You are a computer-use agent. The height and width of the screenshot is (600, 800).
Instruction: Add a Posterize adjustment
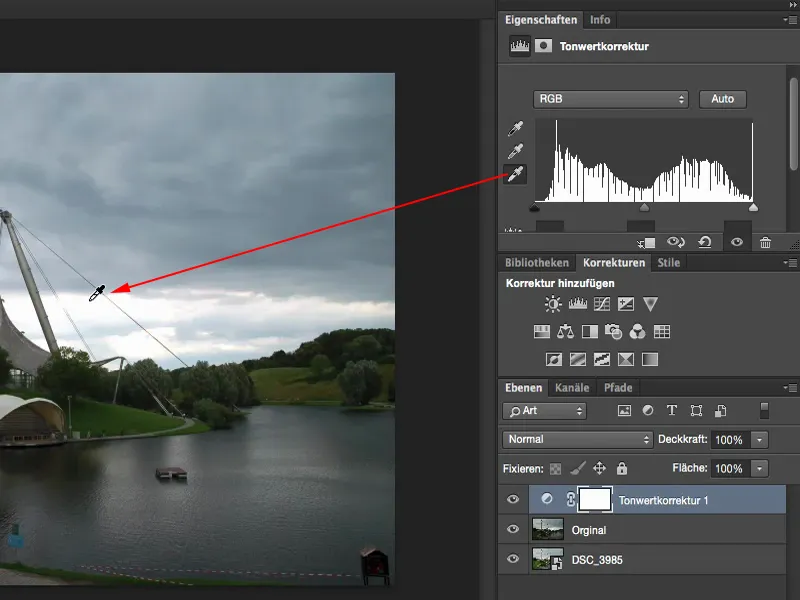click(x=578, y=359)
